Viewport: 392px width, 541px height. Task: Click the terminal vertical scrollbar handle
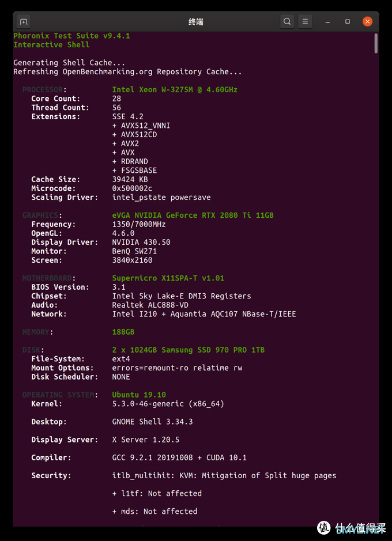(376, 43)
